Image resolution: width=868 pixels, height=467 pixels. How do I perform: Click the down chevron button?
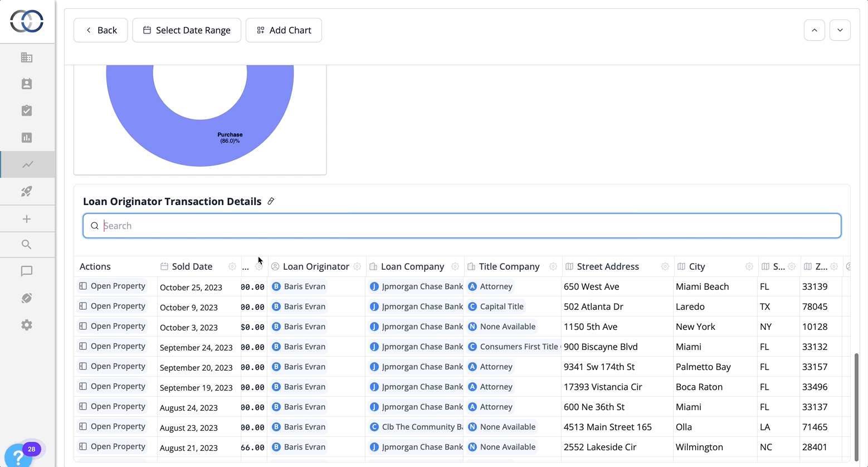tap(840, 30)
